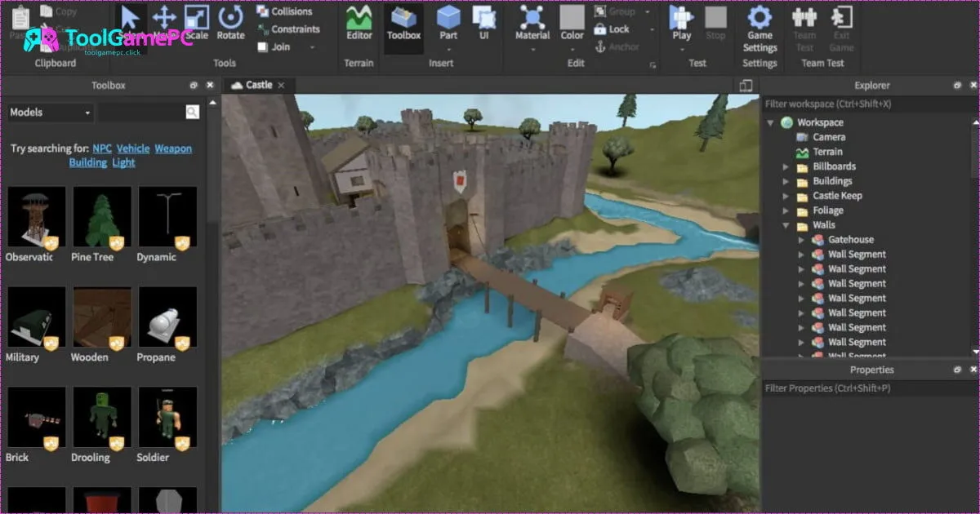This screenshot has height=514, width=980.
Task: Expand the Gatehouse model in Explorer
Action: [801, 239]
